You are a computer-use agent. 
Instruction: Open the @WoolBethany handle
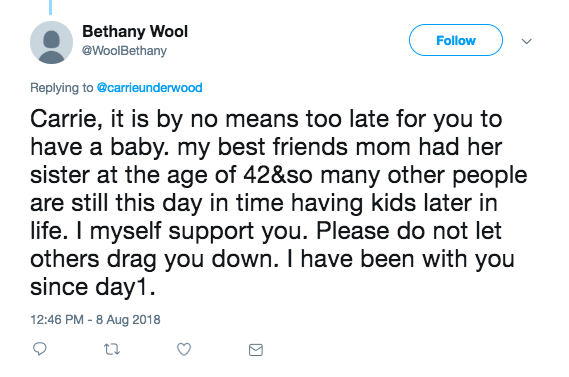click(x=124, y=51)
